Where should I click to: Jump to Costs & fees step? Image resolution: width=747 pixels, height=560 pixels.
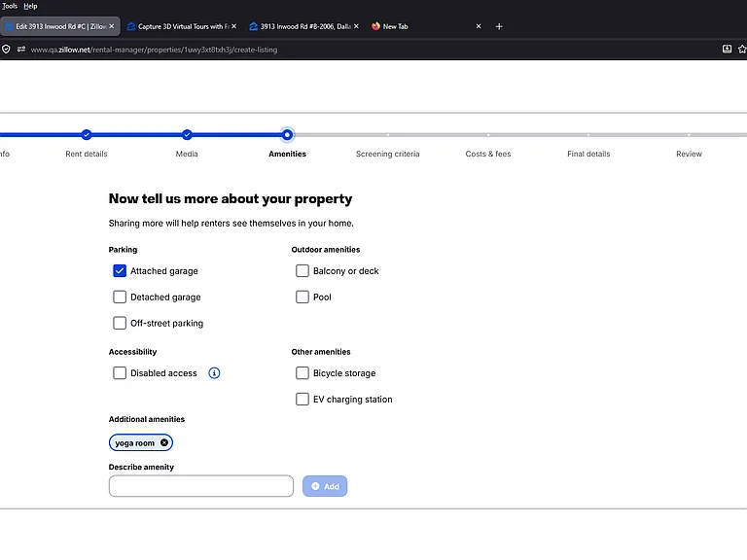click(488, 154)
